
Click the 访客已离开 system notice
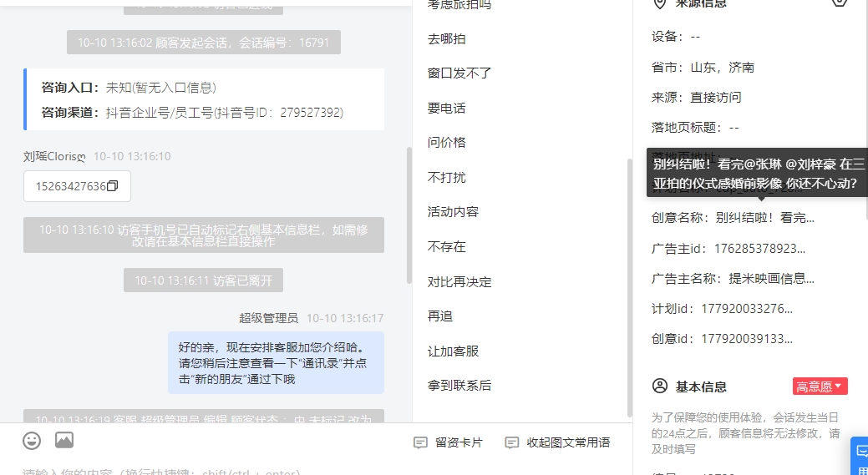click(x=203, y=280)
